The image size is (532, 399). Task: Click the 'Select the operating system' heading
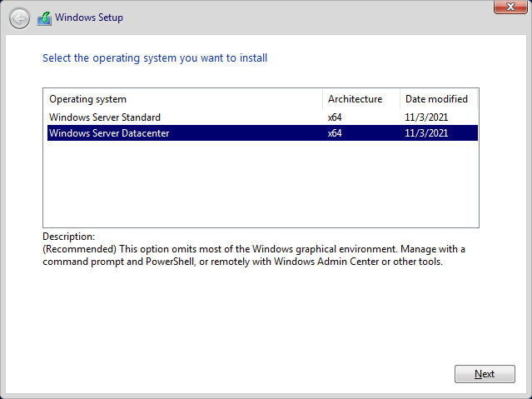point(155,58)
